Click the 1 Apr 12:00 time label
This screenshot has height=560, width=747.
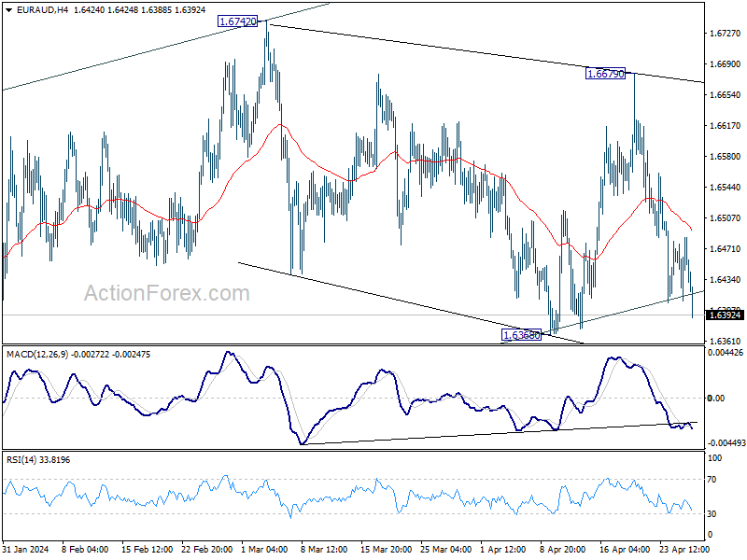coord(503,550)
